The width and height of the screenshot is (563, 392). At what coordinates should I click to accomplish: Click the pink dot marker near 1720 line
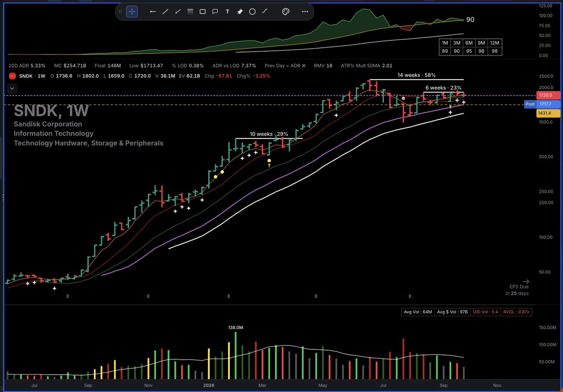[403, 98]
